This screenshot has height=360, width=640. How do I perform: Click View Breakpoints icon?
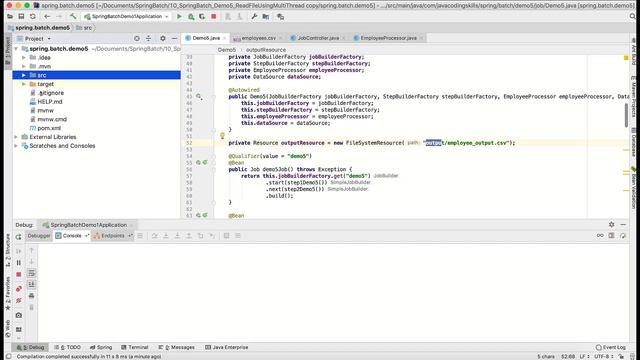(18, 289)
